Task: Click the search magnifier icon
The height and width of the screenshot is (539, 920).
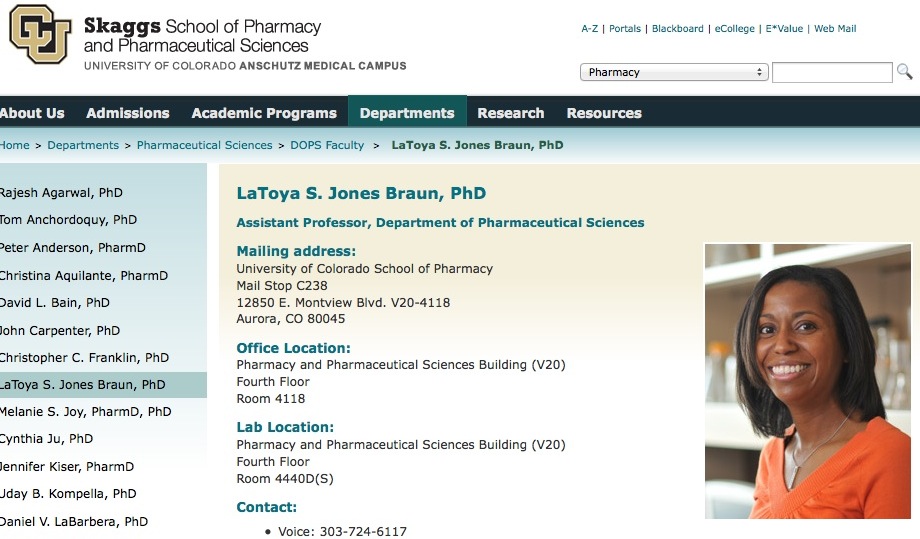Action: coord(904,71)
